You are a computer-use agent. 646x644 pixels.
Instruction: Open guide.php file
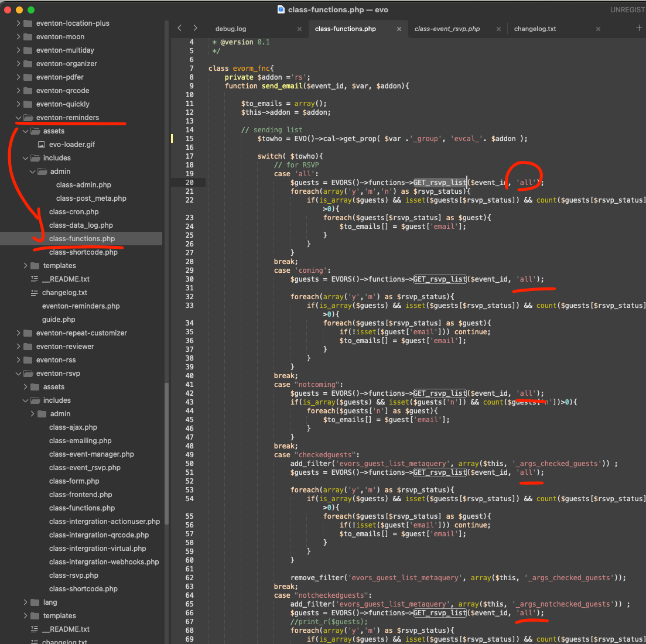point(59,320)
